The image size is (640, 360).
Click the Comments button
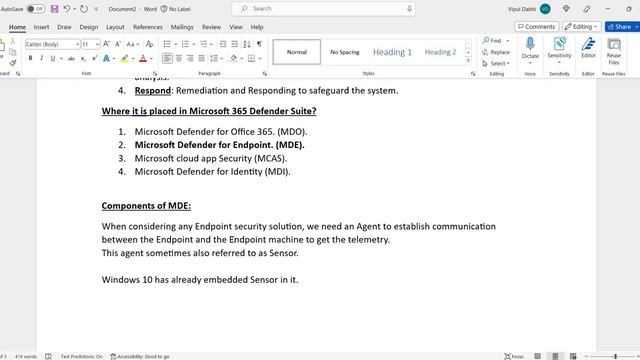(x=536, y=27)
